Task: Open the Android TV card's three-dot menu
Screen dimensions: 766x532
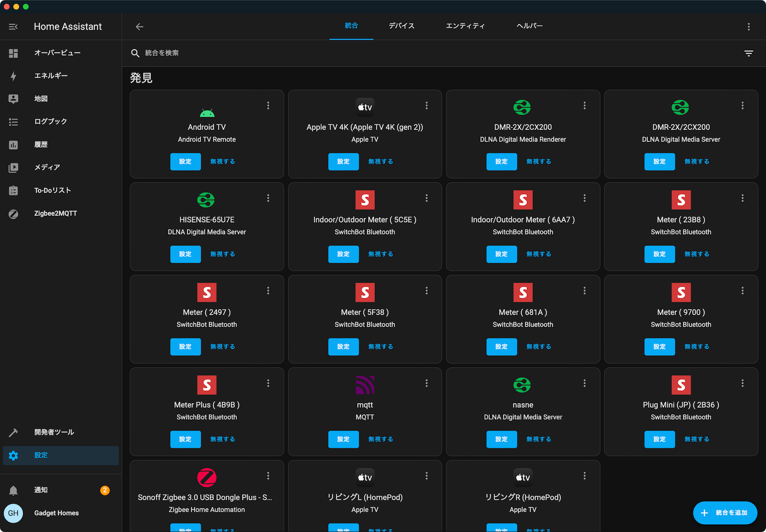Action: (x=268, y=105)
